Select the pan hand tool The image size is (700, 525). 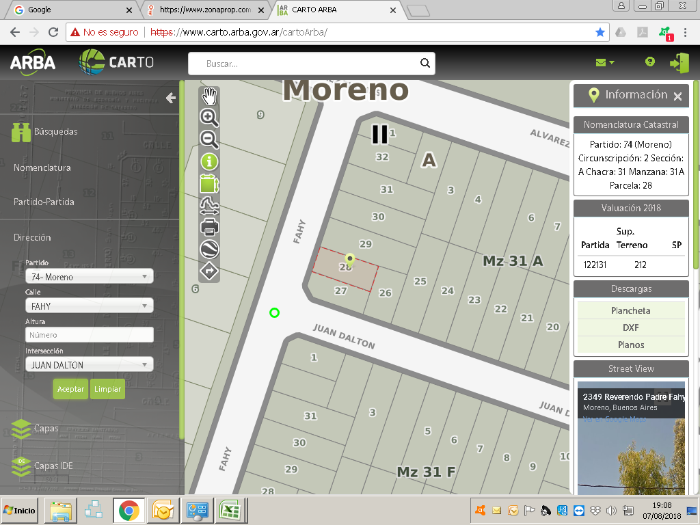(x=209, y=96)
